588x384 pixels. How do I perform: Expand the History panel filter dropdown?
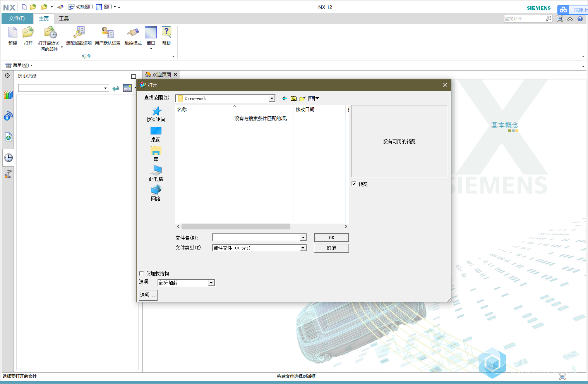105,88
